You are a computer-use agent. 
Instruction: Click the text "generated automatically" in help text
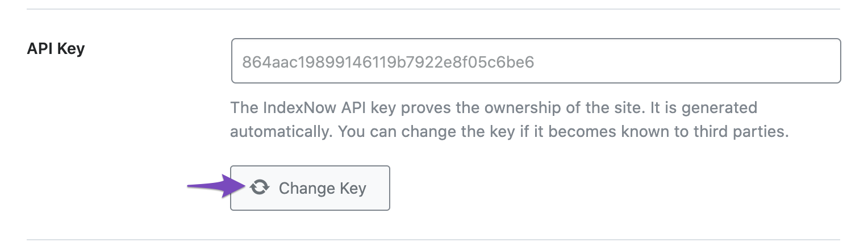(x=494, y=120)
